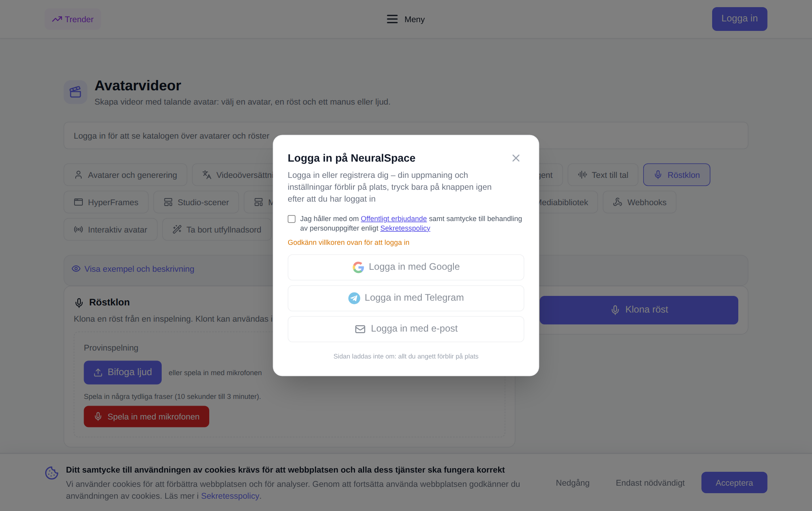
Task: Click the Logga in för katalogen field
Action: coord(406,135)
